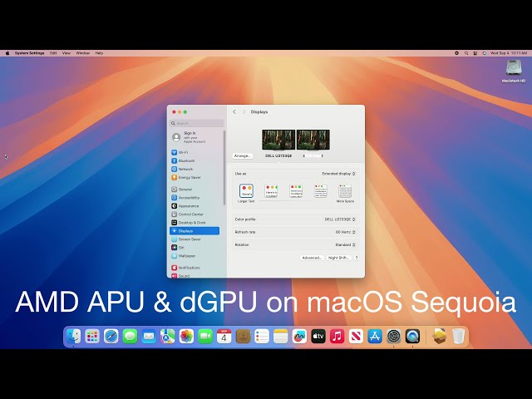Viewport: 532px width, 399px height.
Task: Open the Edit menu
Action: click(x=53, y=53)
